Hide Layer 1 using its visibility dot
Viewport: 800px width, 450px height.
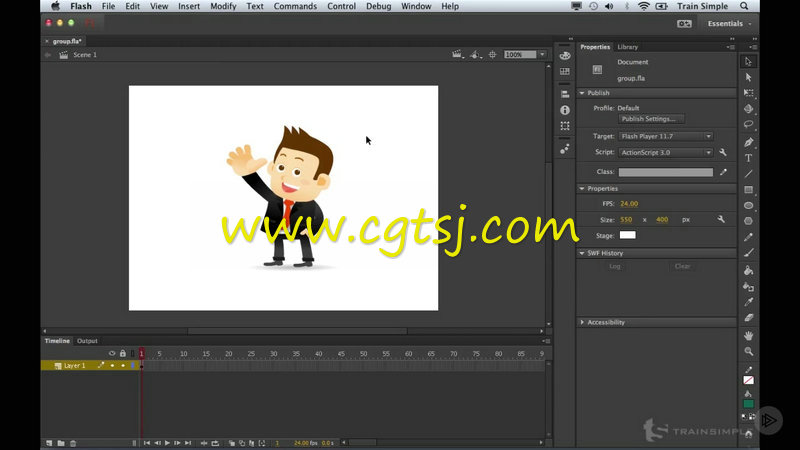tap(112, 365)
